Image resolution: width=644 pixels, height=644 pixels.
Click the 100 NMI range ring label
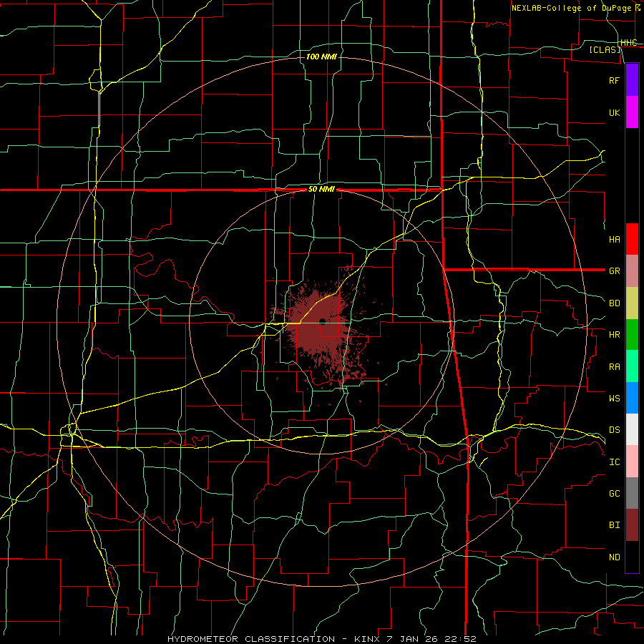click(x=321, y=57)
